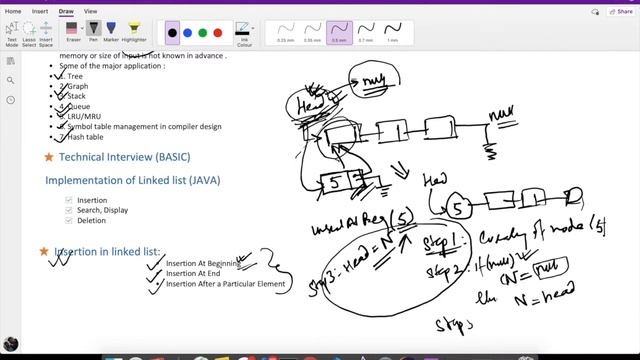
Task: Open the View ribbon tab
Action: (x=90, y=11)
